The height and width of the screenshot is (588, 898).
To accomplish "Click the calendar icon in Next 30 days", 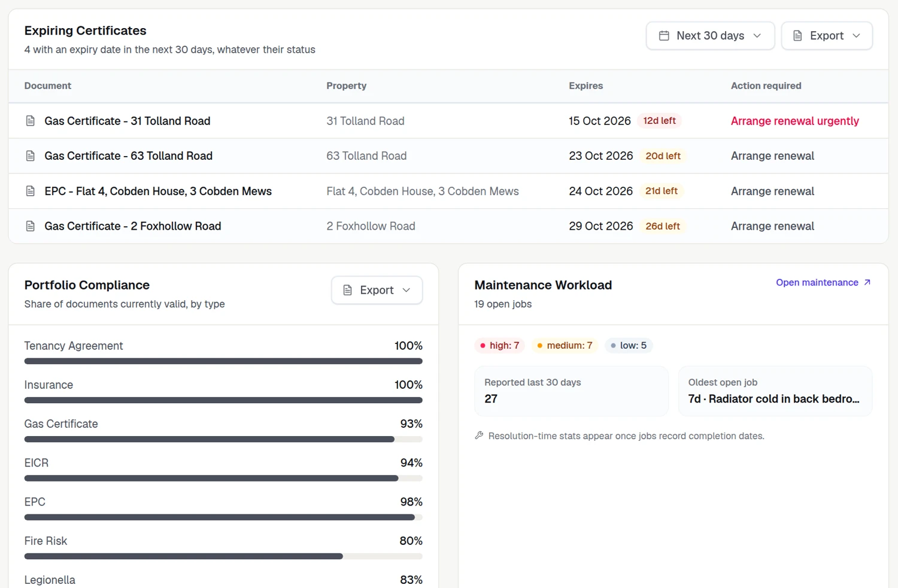I will coord(664,36).
